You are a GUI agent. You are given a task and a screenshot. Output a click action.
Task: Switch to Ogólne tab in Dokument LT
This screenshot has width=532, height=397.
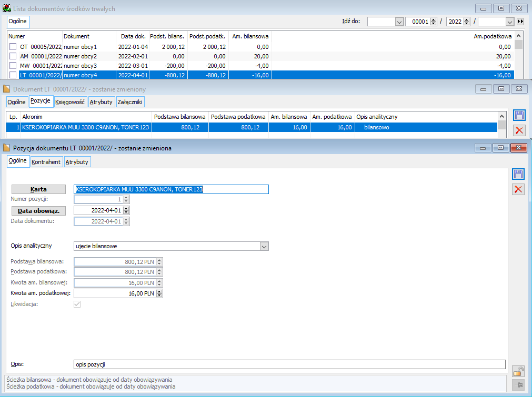pos(17,102)
